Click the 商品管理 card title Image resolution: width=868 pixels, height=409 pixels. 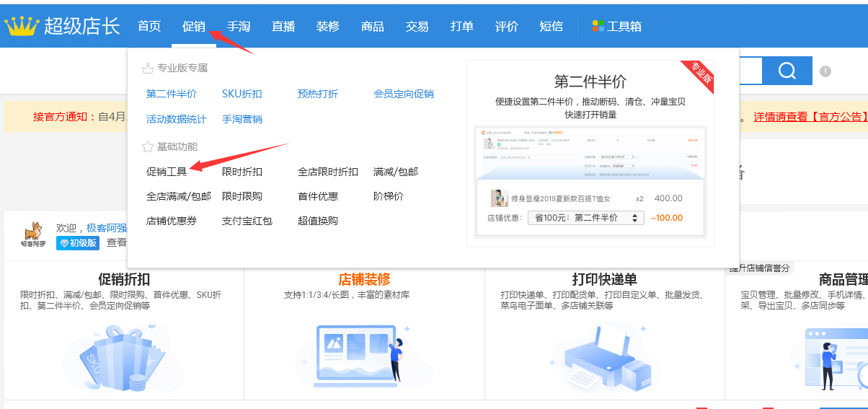[843, 279]
